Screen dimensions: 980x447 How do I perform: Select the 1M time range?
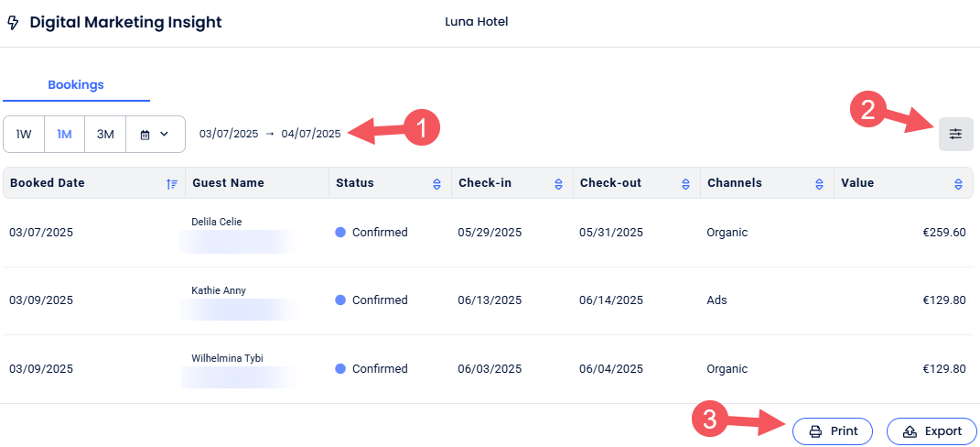click(x=64, y=134)
